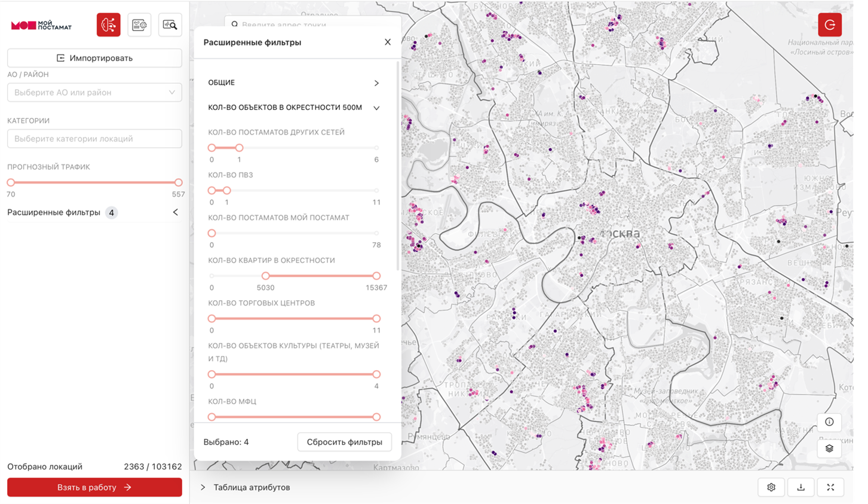
Task: Open the red AI brain prediction mode
Action: click(x=108, y=25)
